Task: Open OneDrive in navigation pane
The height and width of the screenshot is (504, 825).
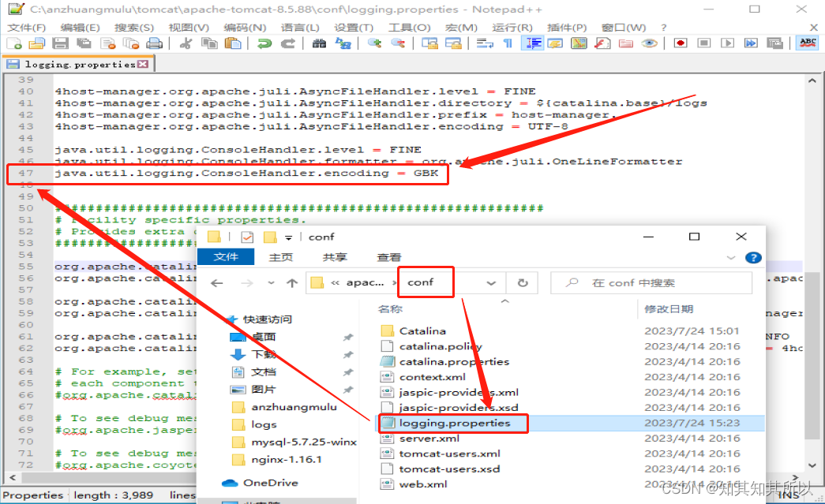Action: coord(270,483)
